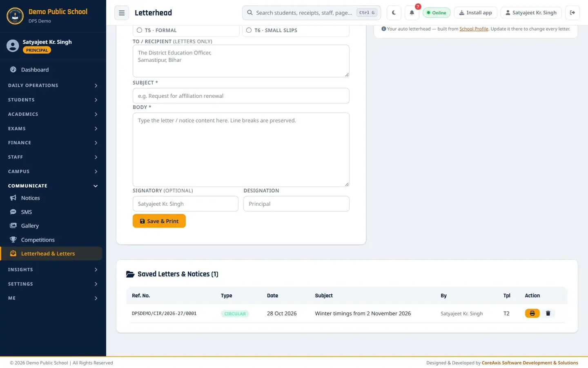Switch to dark mode moon icon
The height and width of the screenshot is (368, 588).
pos(394,13)
